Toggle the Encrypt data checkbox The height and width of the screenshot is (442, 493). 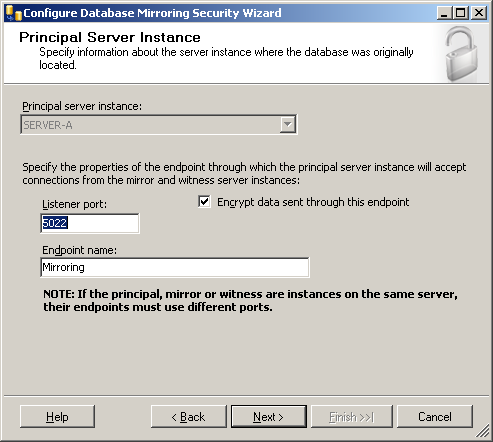coord(204,202)
